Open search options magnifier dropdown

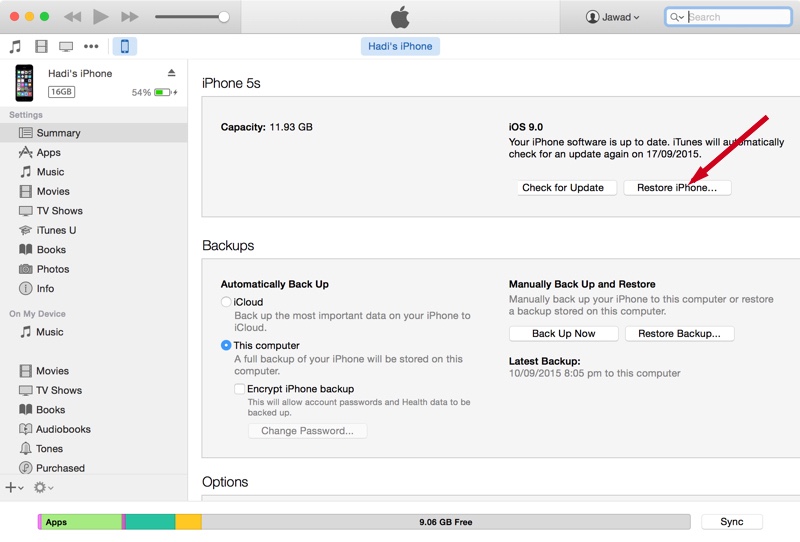pyautogui.click(x=677, y=17)
